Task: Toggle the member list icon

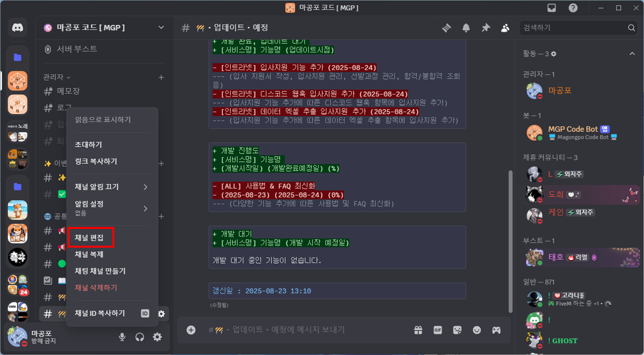Action: pos(505,28)
